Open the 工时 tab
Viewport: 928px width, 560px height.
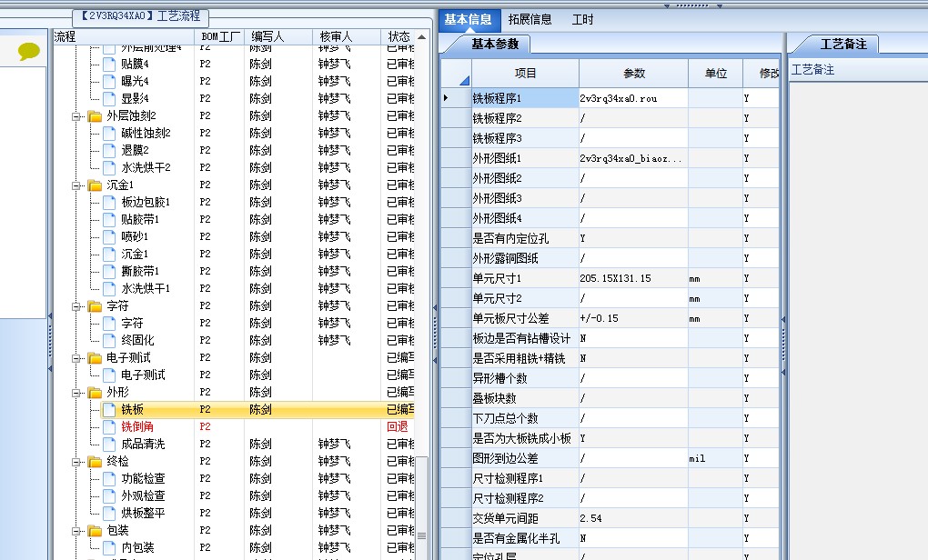(582, 19)
